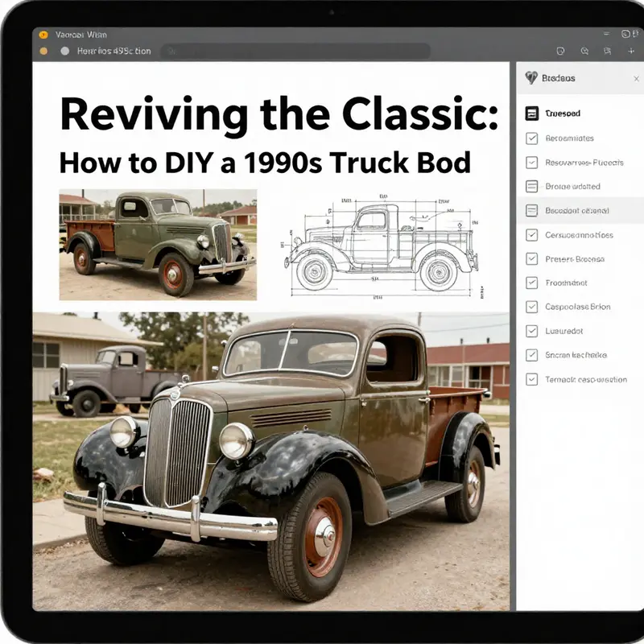Select the "Vaooai Wism" browser tab
The image size is (644, 644).
[x=81, y=35]
